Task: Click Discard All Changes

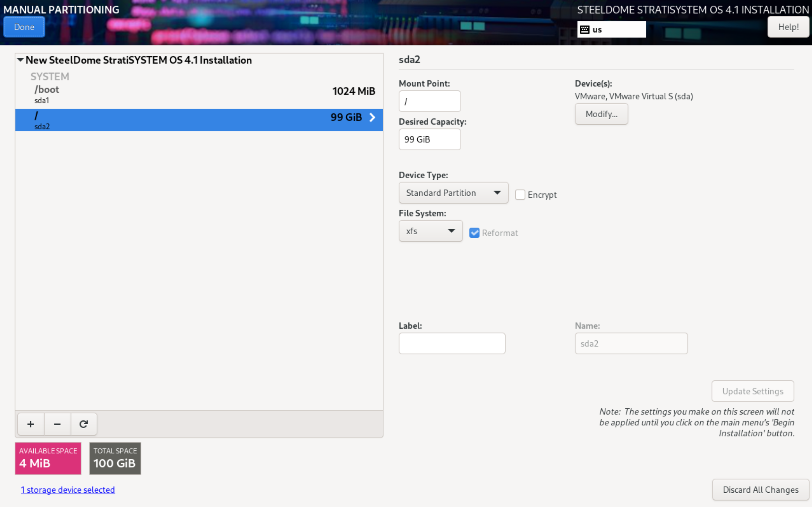Action: (x=760, y=490)
